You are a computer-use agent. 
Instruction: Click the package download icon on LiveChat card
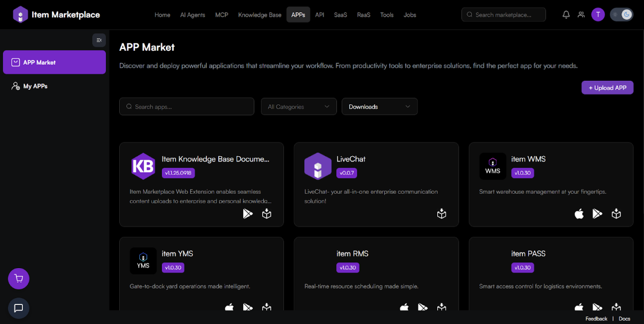pyautogui.click(x=441, y=214)
